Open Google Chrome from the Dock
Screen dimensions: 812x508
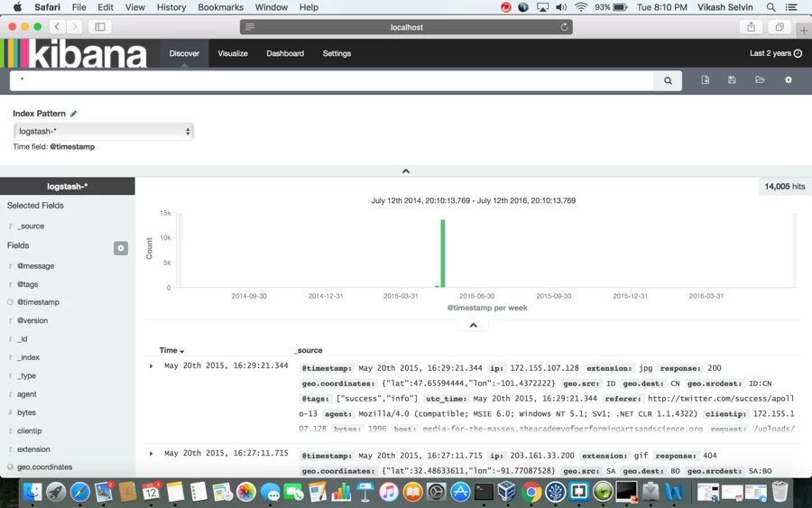click(531, 492)
